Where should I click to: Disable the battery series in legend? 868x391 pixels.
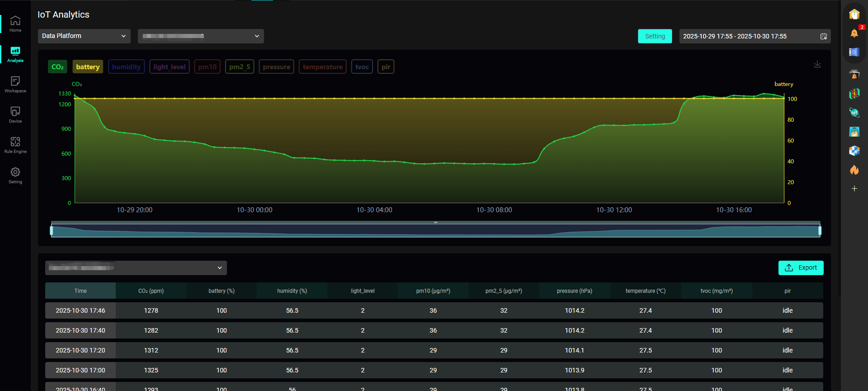pos(88,67)
